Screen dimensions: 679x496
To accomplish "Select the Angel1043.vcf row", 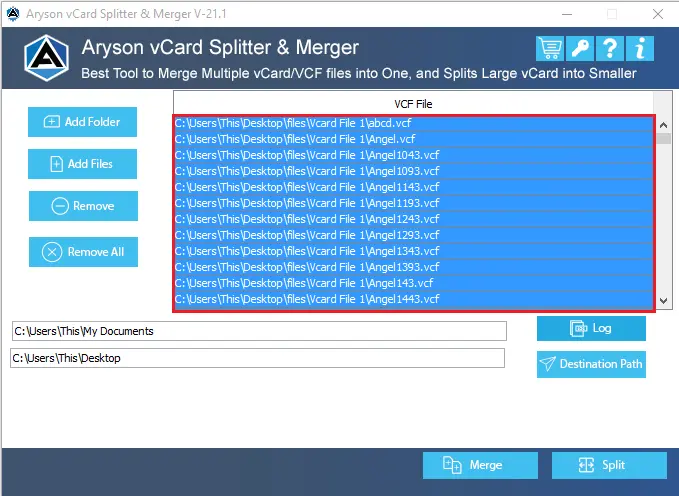I will point(414,155).
